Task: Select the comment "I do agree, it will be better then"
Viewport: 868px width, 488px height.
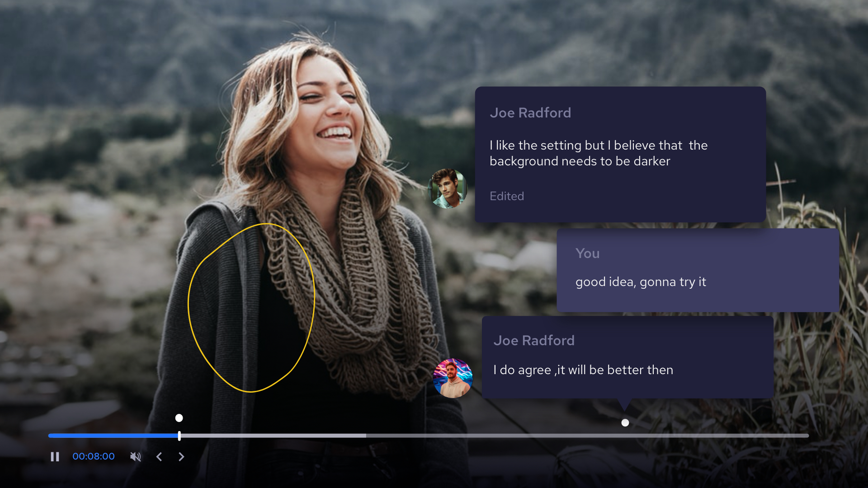Action: pos(583,370)
